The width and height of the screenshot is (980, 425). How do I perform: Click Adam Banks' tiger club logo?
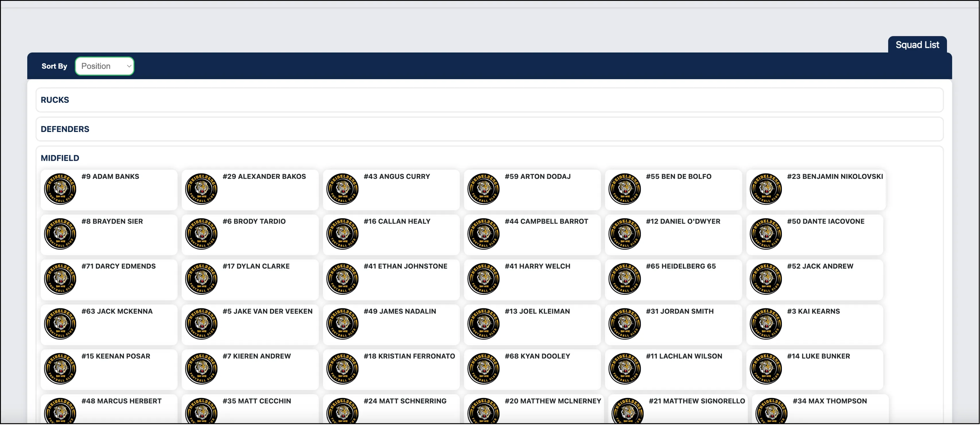(x=60, y=189)
